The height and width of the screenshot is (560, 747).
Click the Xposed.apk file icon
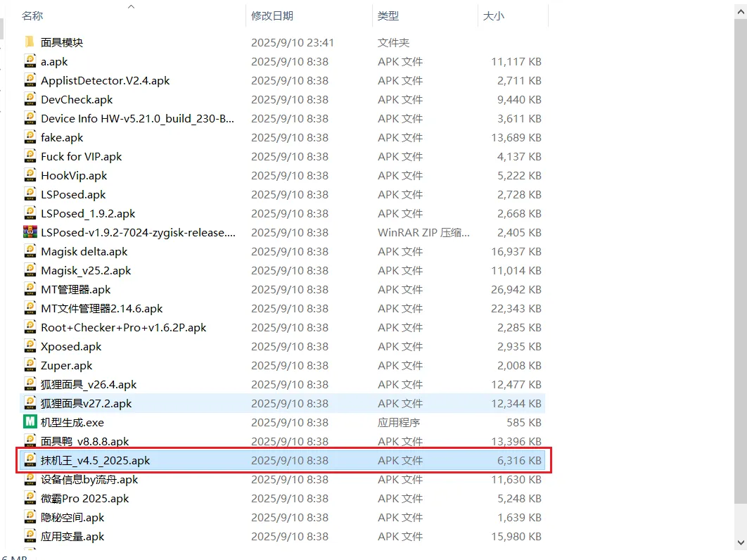click(30, 347)
